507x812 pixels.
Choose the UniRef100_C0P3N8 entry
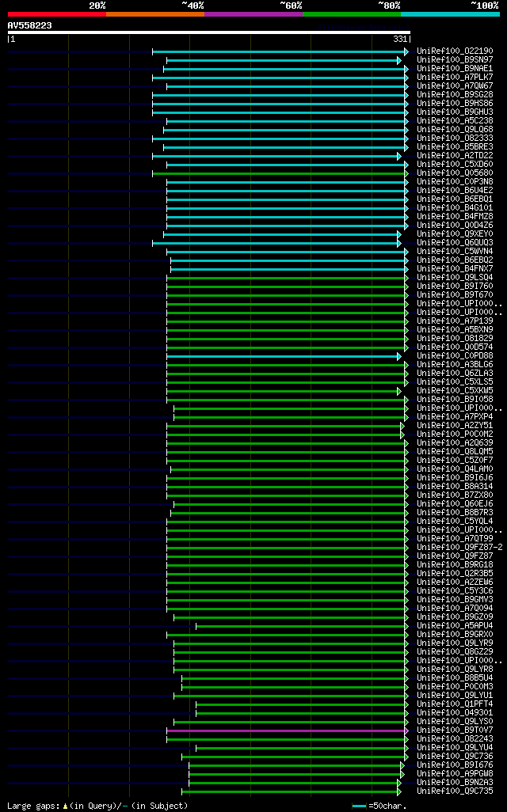pos(455,182)
